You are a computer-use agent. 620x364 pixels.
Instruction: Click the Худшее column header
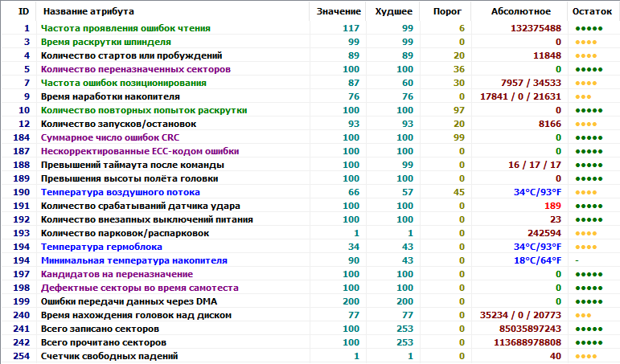point(393,11)
